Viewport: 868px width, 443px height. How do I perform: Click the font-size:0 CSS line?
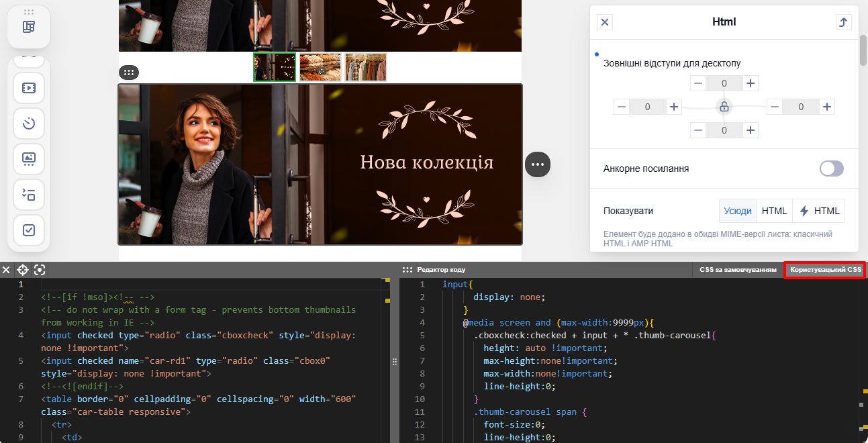coord(514,425)
